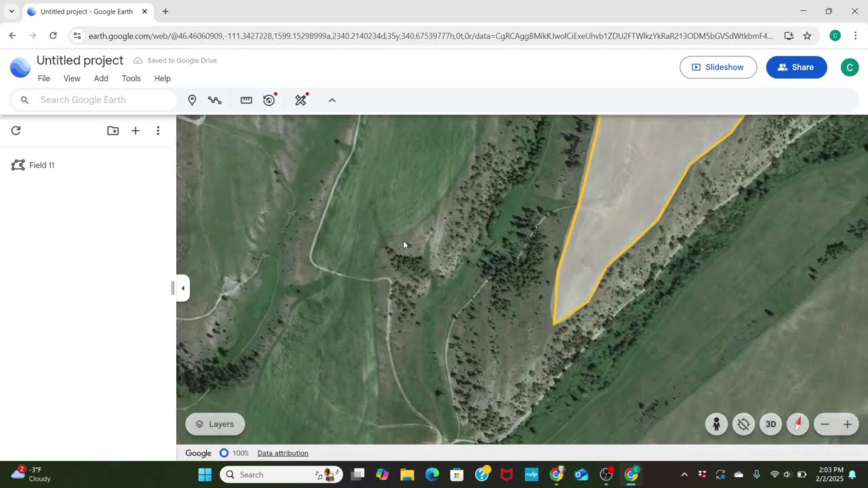Open the Add menu
Viewport: 868px width, 488px height.
tap(101, 79)
